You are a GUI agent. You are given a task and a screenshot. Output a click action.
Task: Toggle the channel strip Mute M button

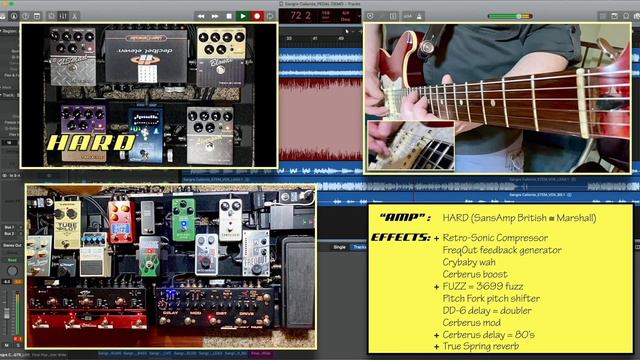[x=6, y=345]
